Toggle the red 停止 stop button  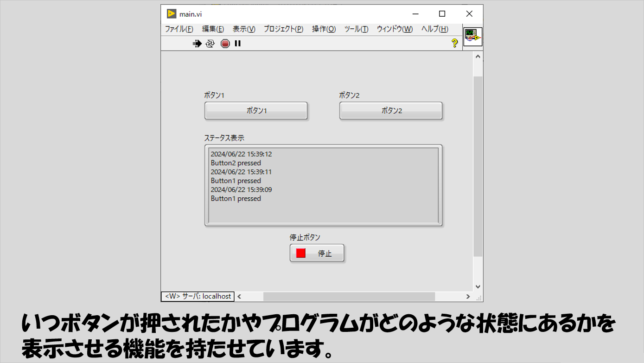click(317, 253)
